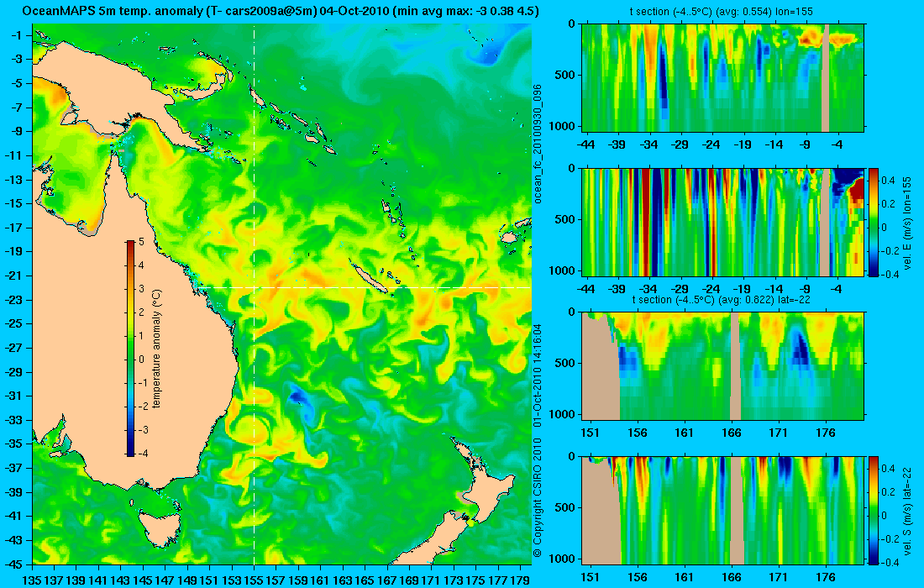
Task: Click the '© Copyright CSIRO 2010' notice
Action: tap(538, 498)
